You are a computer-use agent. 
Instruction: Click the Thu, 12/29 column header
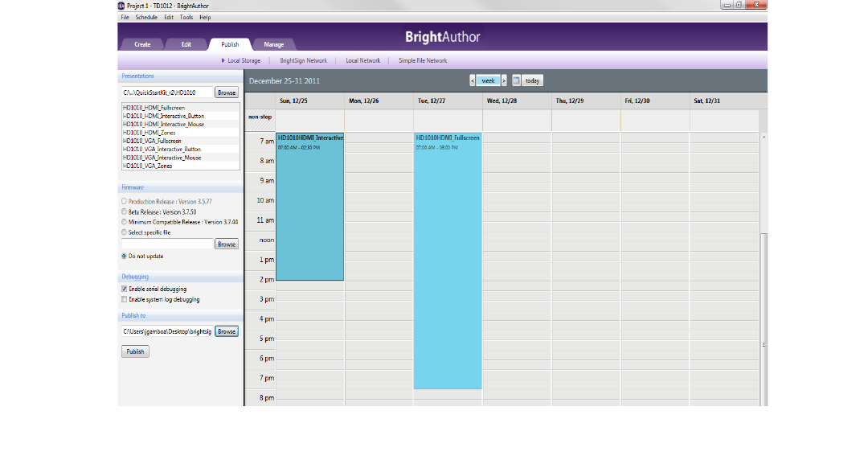(586, 101)
